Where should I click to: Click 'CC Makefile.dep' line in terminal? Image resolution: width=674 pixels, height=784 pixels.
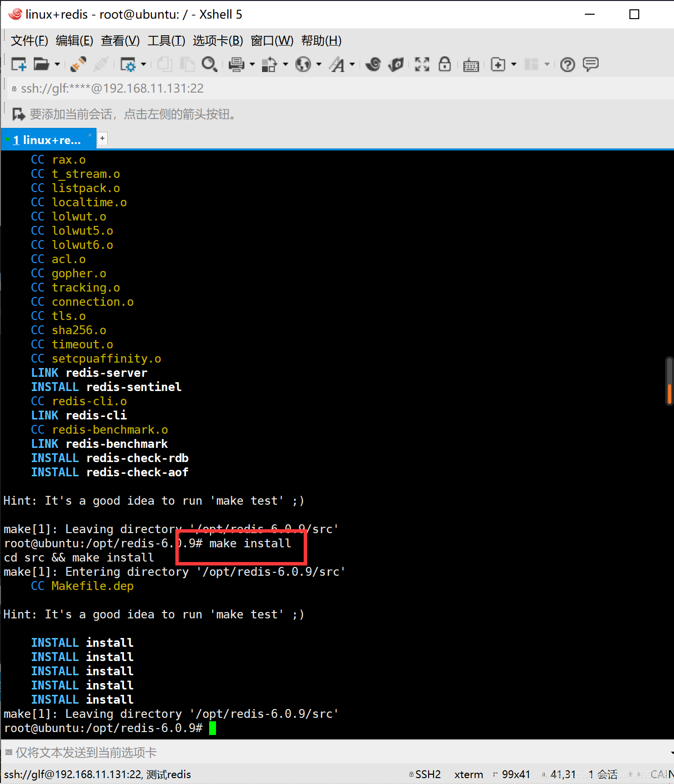(x=82, y=586)
